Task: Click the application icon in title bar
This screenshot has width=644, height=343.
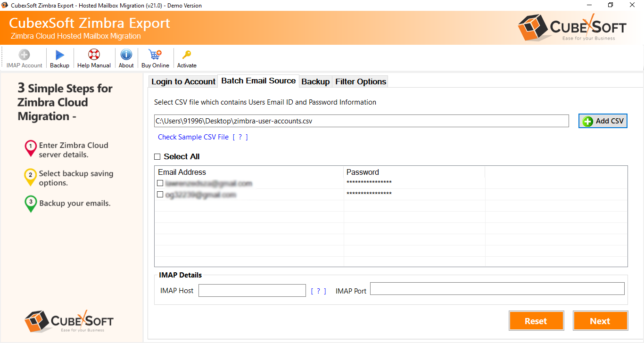Action: point(5,6)
